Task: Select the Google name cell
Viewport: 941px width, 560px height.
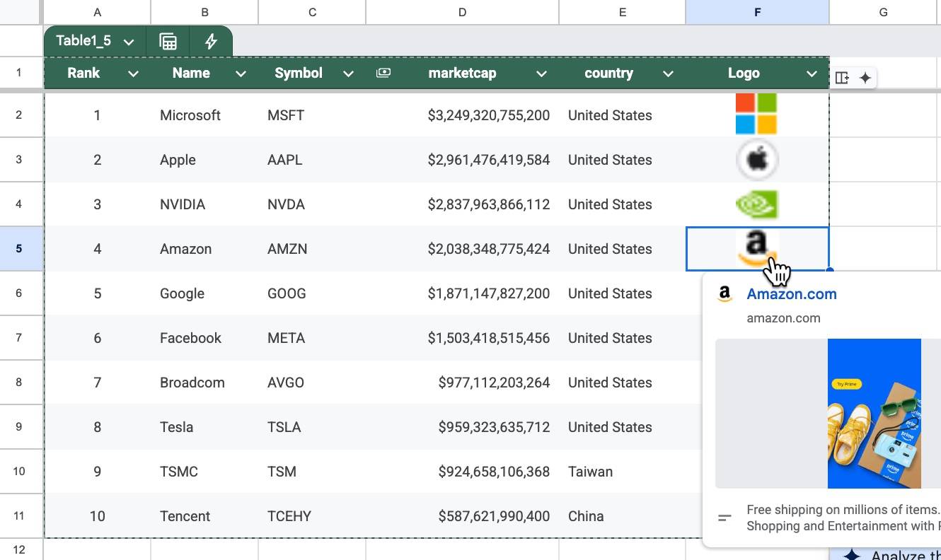Action: pos(204,293)
